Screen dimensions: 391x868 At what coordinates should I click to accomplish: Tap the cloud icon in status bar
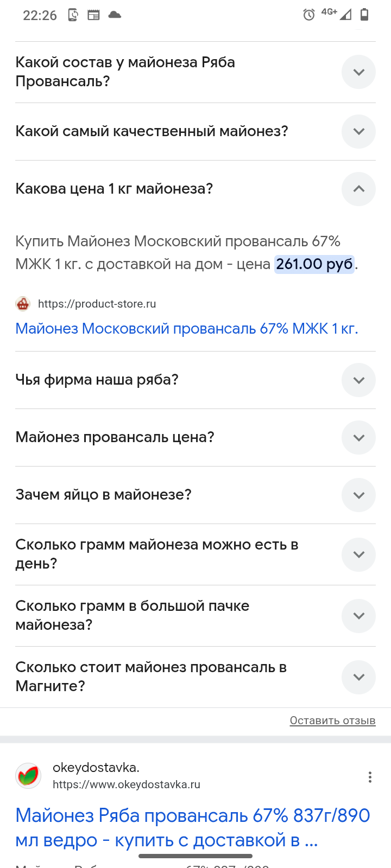(x=115, y=15)
